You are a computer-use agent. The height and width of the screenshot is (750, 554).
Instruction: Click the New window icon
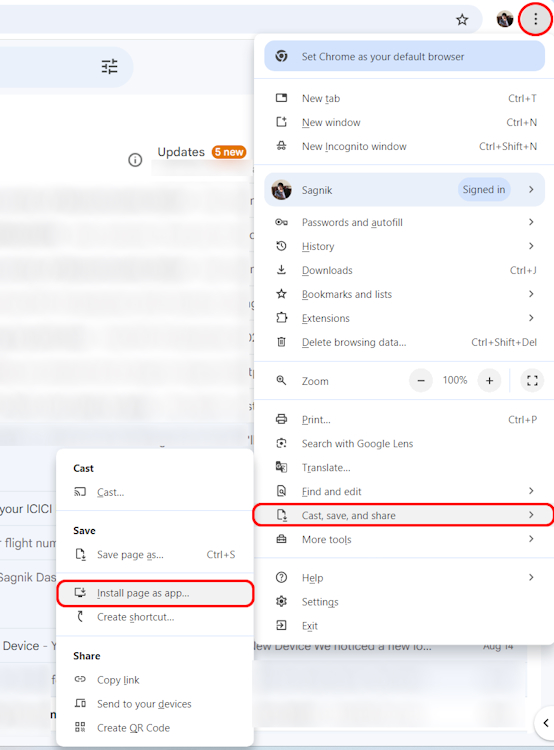click(x=281, y=122)
